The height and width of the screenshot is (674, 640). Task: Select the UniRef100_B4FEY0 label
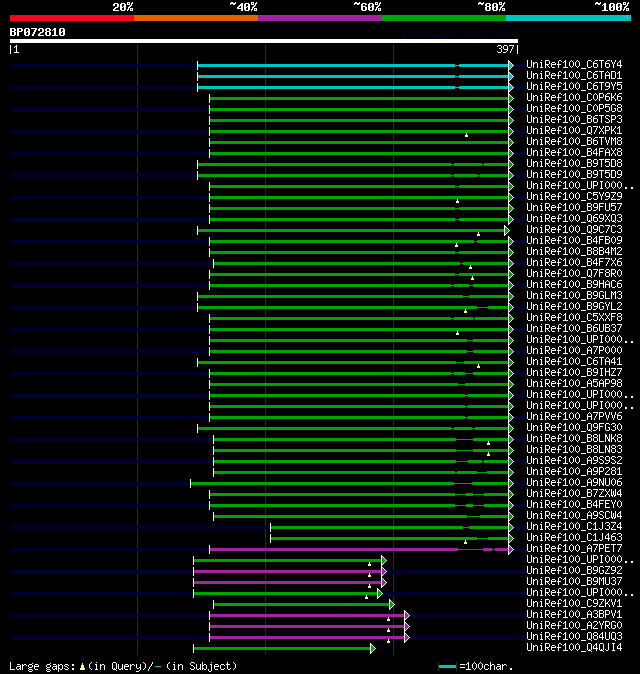(x=574, y=504)
